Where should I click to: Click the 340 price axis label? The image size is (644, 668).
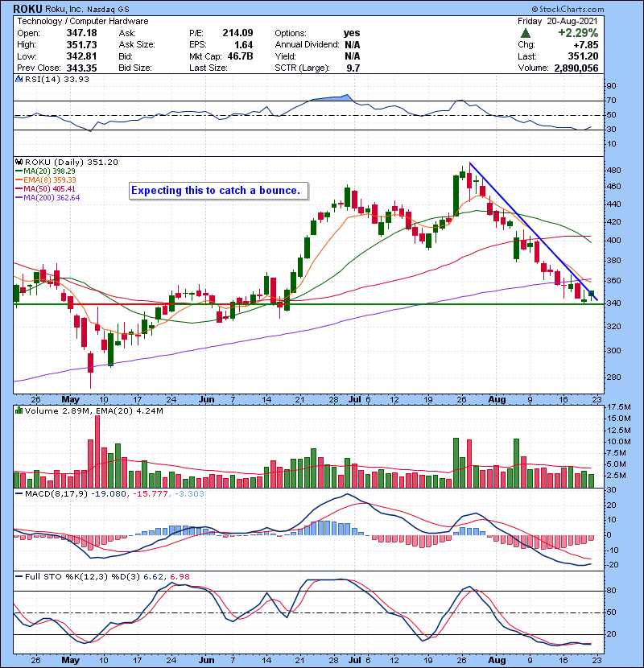(613, 303)
